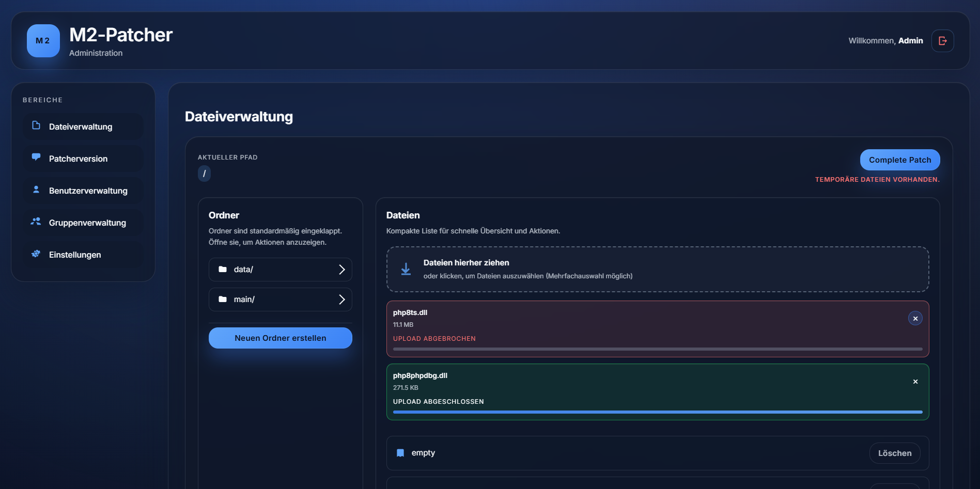Dismiss the php8ts.dll upload entry
This screenshot has width=980, height=489.
(915, 318)
